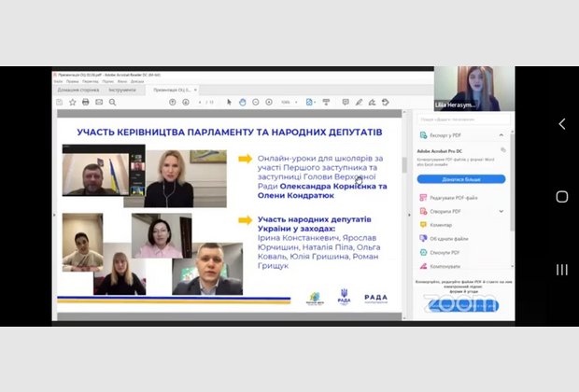Expand the Створити PDF section

click(502, 211)
